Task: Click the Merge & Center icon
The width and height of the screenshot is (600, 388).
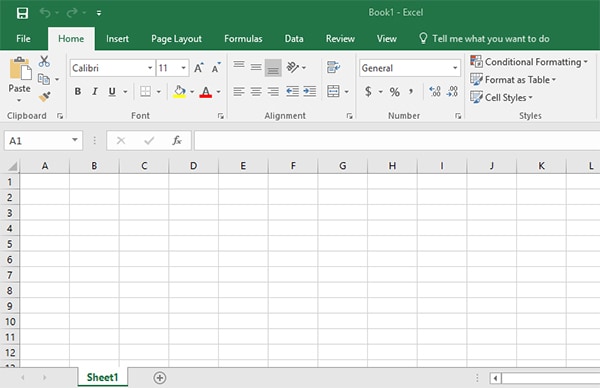Action: click(333, 91)
